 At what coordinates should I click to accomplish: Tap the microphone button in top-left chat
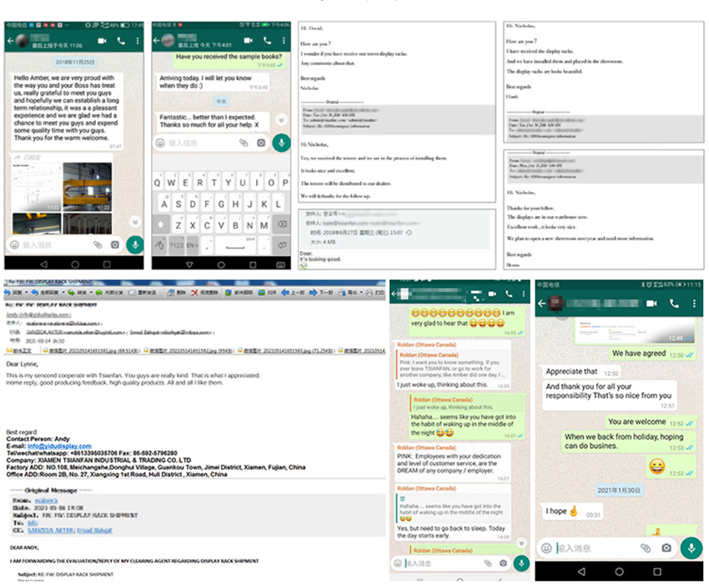(x=134, y=245)
